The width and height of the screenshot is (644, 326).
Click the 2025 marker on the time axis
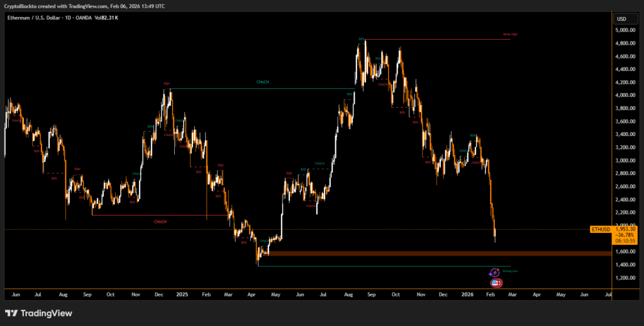pyautogui.click(x=182, y=294)
